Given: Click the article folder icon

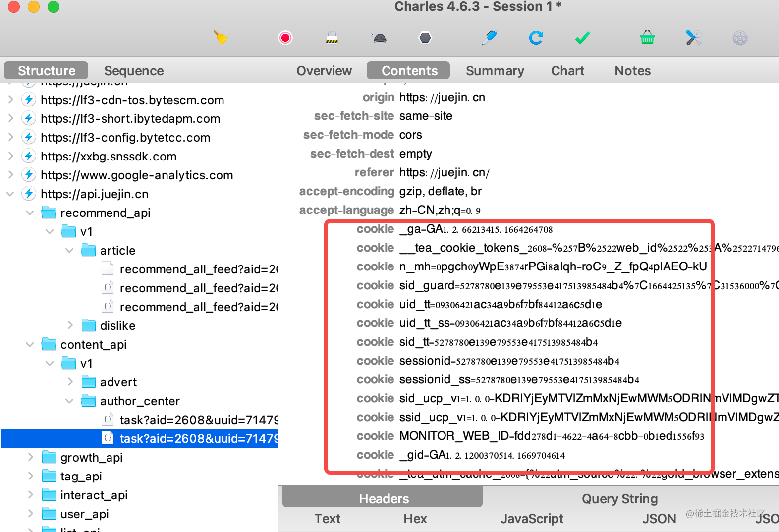Looking at the screenshot, I should [88, 250].
